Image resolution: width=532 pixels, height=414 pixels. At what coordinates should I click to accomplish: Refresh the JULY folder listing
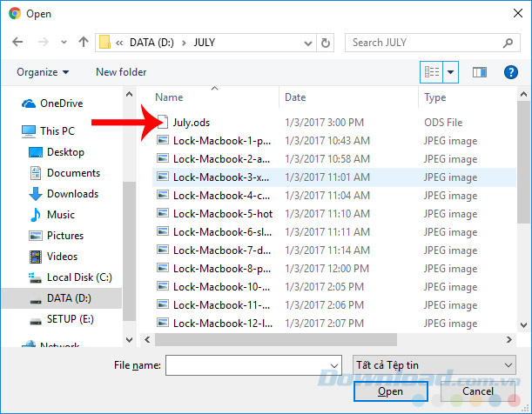[x=326, y=43]
